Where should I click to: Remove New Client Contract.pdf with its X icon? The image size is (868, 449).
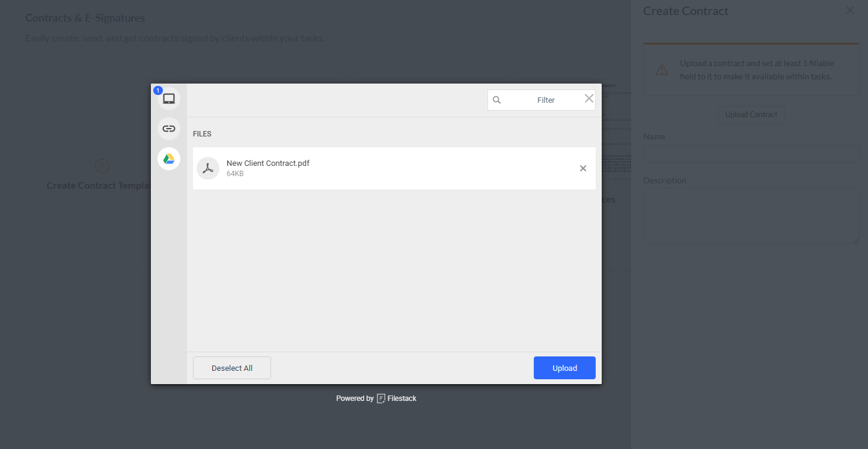[582, 168]
